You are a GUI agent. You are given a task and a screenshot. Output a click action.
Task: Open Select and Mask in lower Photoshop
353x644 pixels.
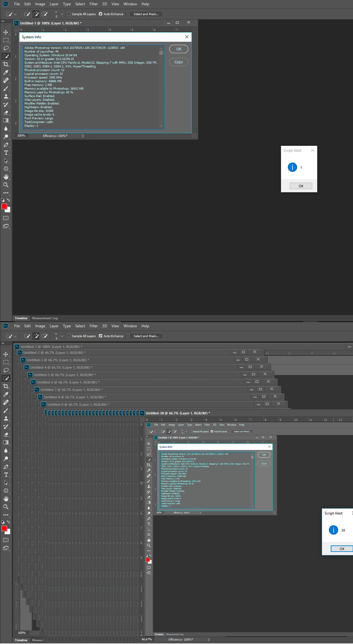[x=146, y=336]
